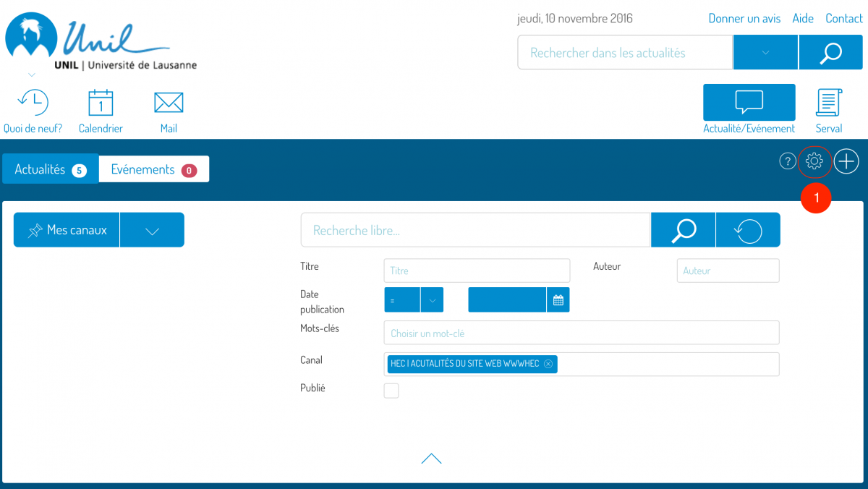Switch to the Evénements tab
This screenshot has height=489, width=868.
tap(153, 169)
